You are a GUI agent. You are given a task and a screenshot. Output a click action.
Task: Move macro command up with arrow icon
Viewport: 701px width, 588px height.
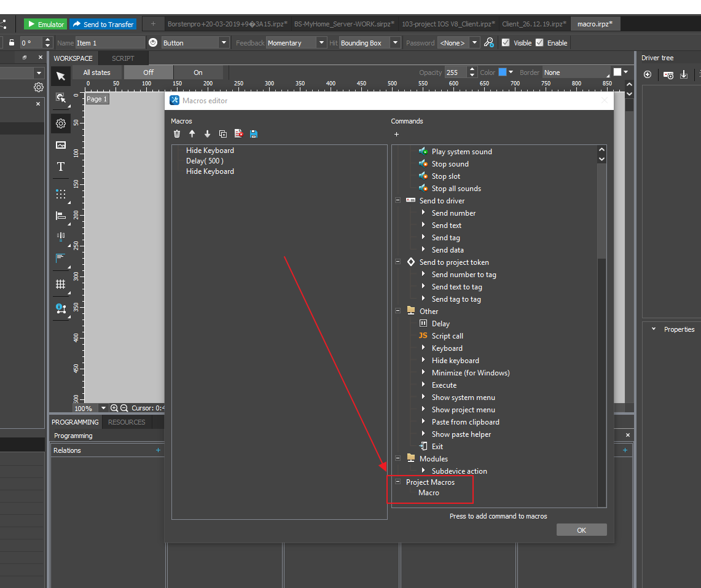click(x=192, y=134)
